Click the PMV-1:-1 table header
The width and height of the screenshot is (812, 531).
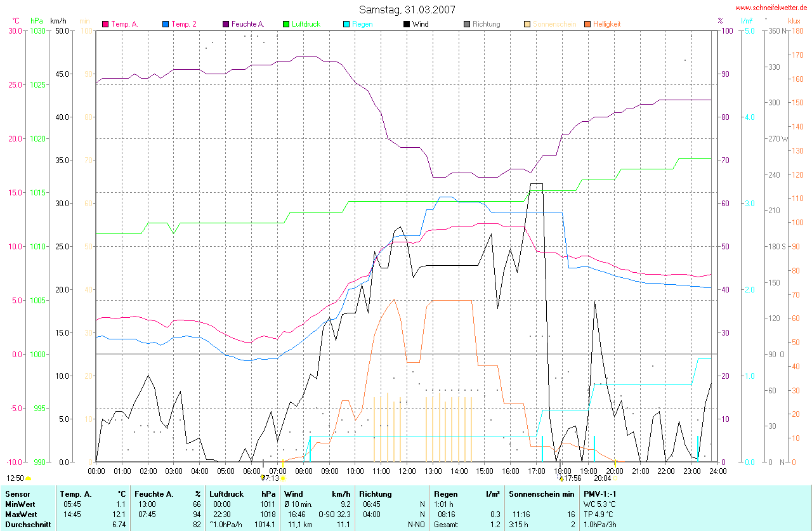point(601,494)
